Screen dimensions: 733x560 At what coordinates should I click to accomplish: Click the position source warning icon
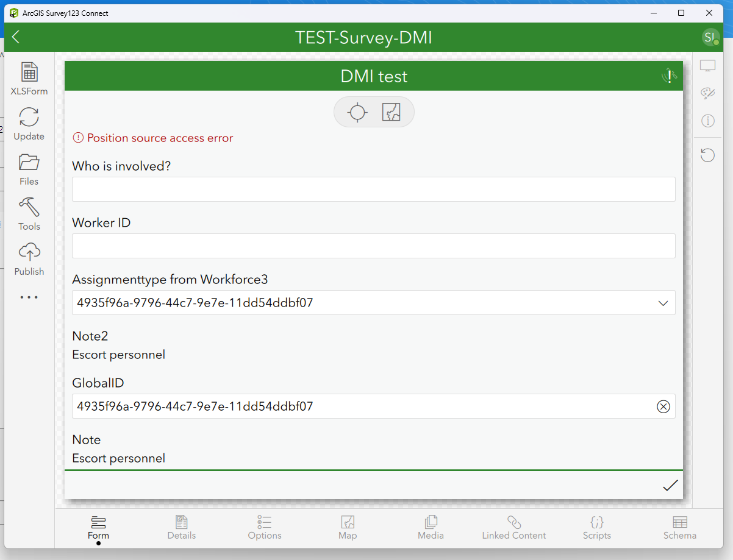pos(670,76)
